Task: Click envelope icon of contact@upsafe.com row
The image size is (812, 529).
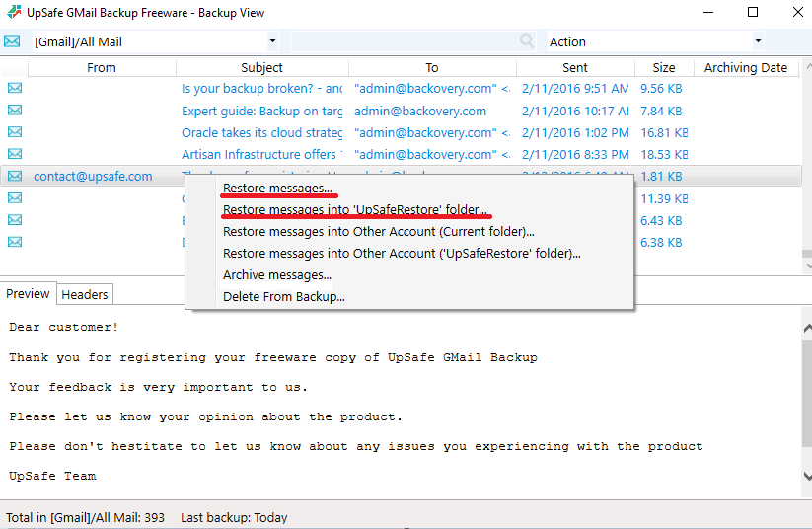Action: [15, 176]
